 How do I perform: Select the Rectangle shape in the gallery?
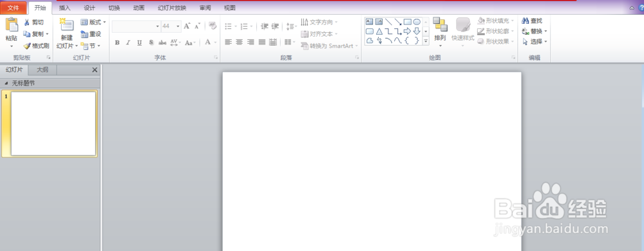pyautogui.click(x=408, y=22)
